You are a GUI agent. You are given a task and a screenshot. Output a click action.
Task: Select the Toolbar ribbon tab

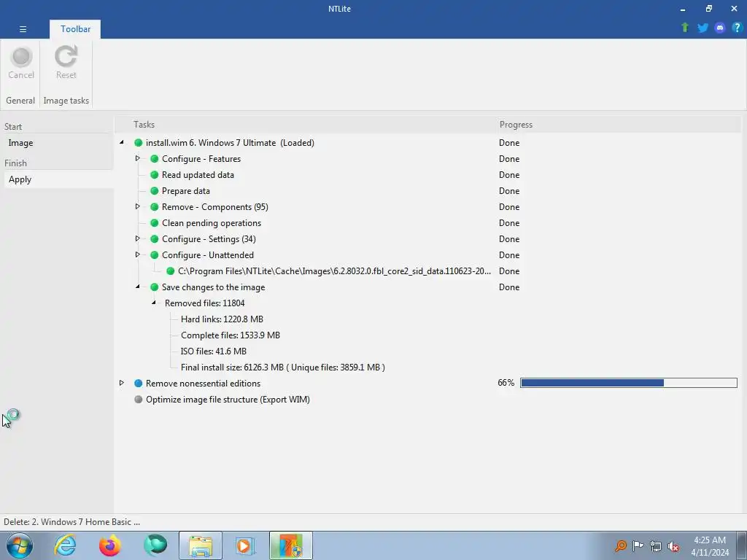pyautogui.click(x=75, y=29)
